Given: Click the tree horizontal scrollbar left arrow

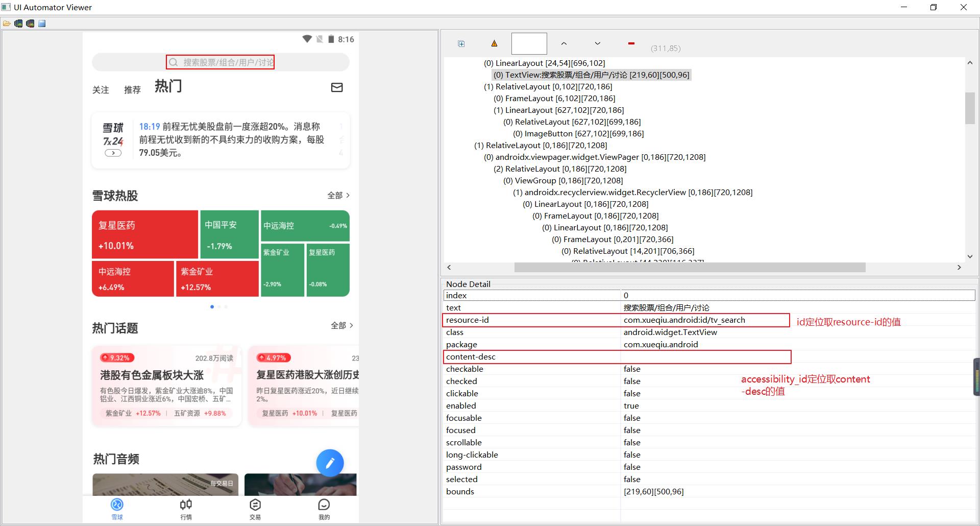Looking at the screenshot, I should [449, 267].
